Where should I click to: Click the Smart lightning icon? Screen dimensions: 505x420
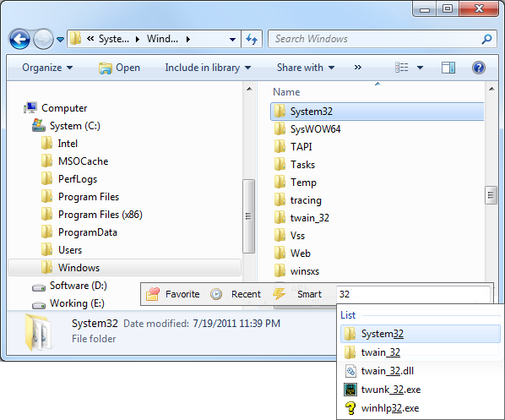(x=279, y=293)
